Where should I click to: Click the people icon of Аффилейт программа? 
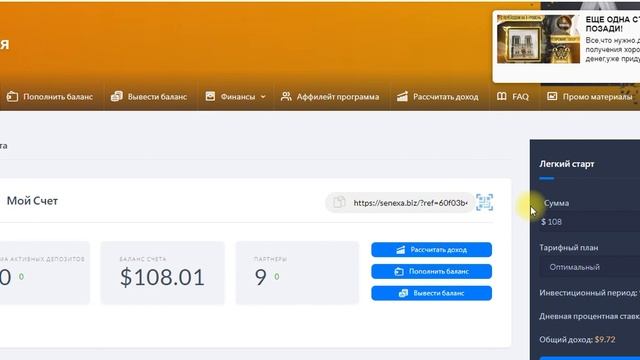click(x=286, y=96)
